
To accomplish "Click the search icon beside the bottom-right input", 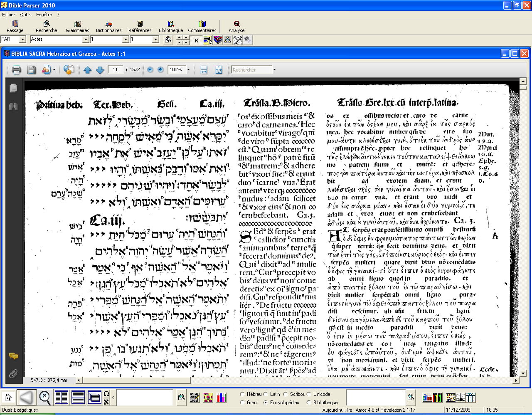I will click(411, 398).
